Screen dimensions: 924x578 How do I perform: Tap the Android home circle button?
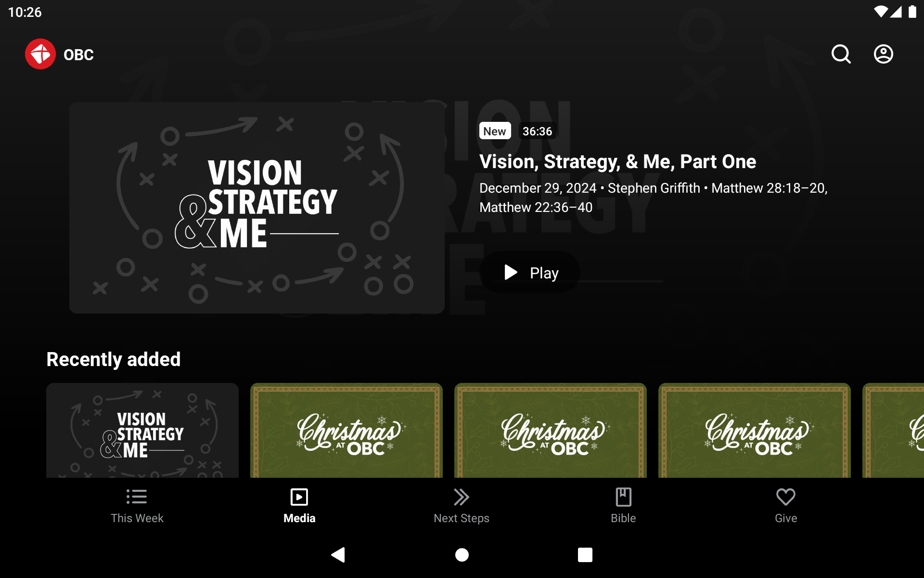[462, 554]
